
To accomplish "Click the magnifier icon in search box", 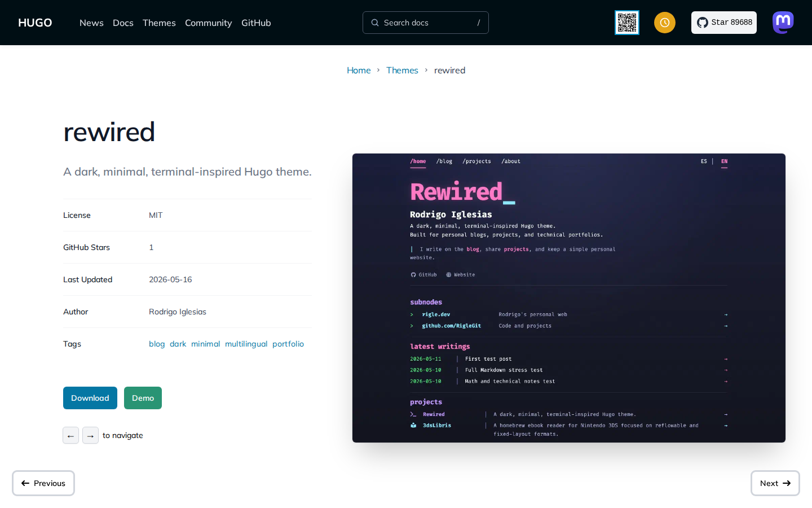I will pos(375,23).
